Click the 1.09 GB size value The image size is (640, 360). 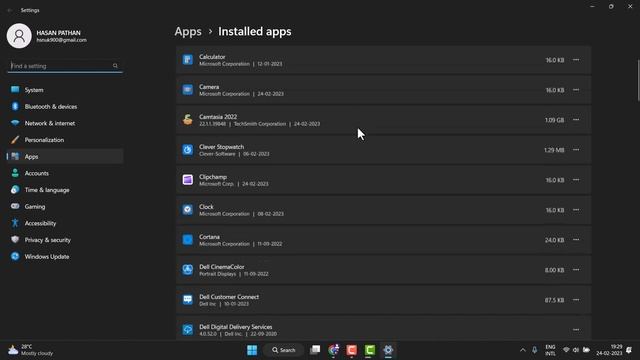pyautogui.click(x=554, y=120)
